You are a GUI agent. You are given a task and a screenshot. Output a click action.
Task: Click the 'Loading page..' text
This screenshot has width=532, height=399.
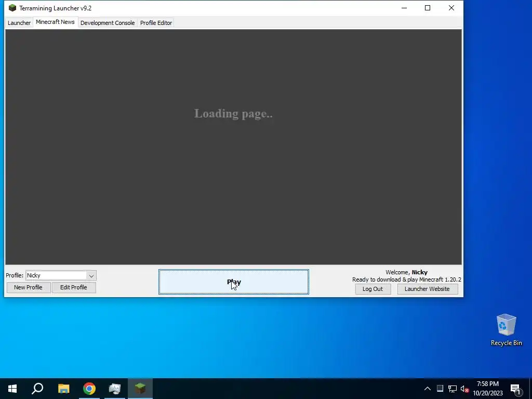[233, 114]
